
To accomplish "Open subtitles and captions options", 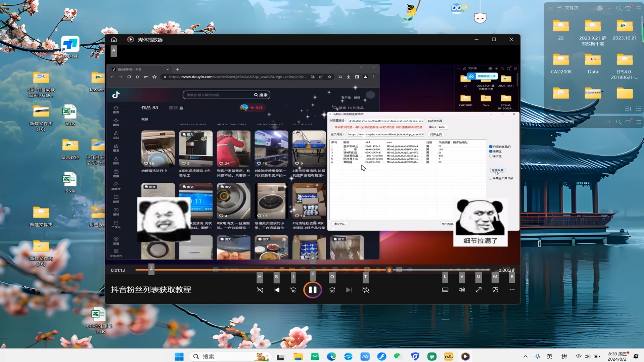I will coord(445,290).
